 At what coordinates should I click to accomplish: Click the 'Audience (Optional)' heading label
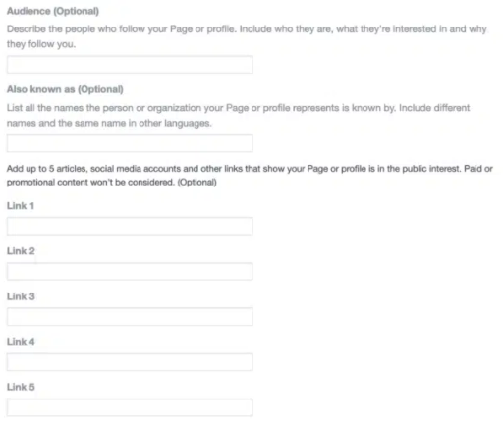(x=53, y=11)
